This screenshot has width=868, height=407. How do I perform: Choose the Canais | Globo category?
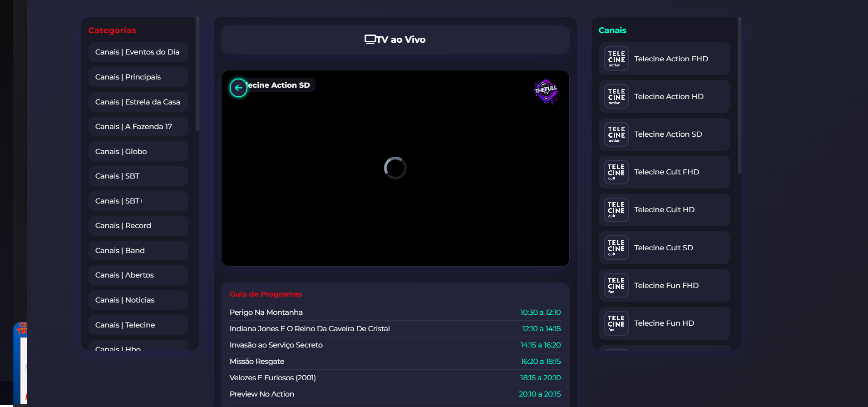coord(138,151)
